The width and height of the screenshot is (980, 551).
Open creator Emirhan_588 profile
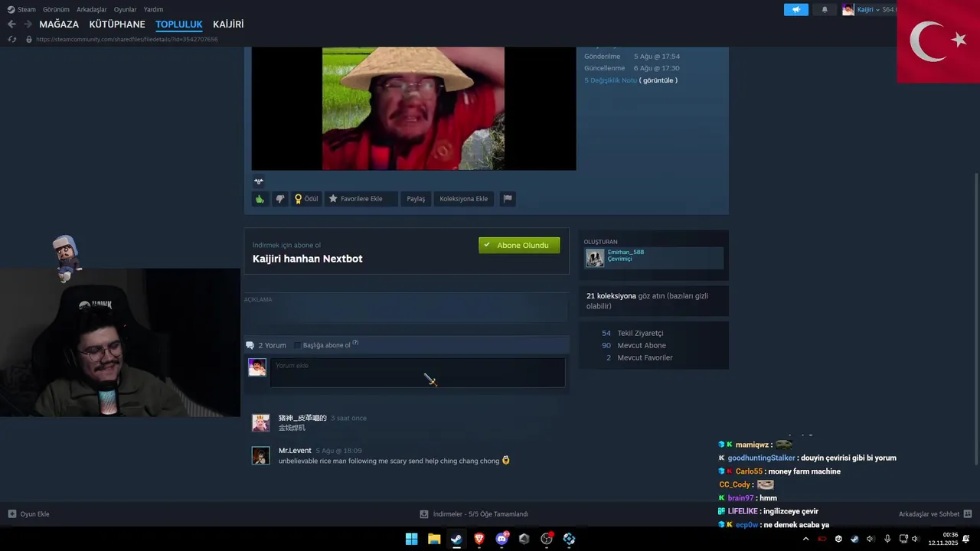626,252
